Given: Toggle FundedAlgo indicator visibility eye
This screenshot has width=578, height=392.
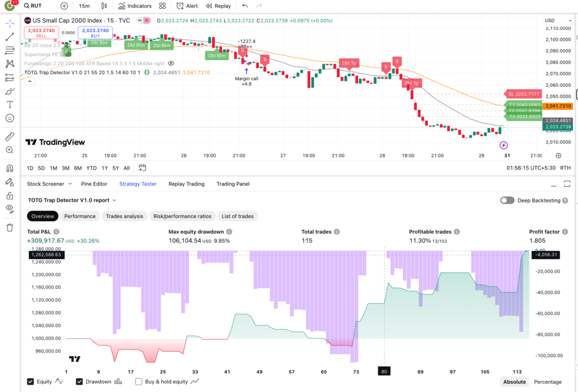Looking at the screenshot, I should (x=171, y=63).
